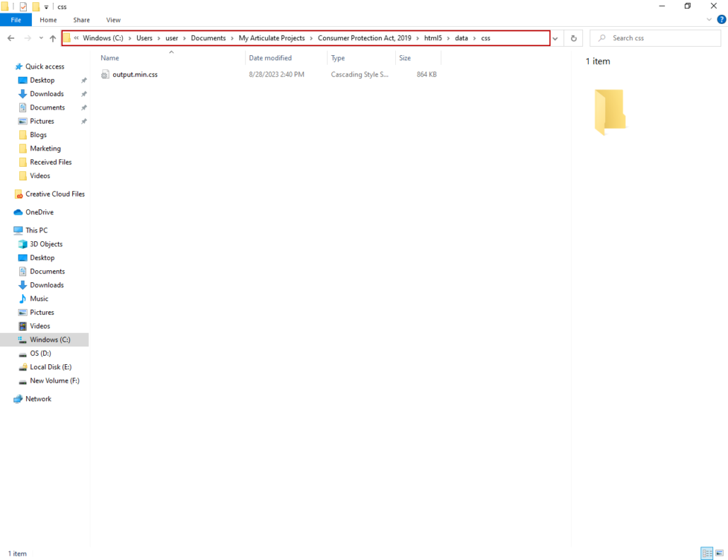Image resolution: width=728 pixels, height=560 pixels.
Task: Click the pin icon beside Pictures
Action: 84,121
